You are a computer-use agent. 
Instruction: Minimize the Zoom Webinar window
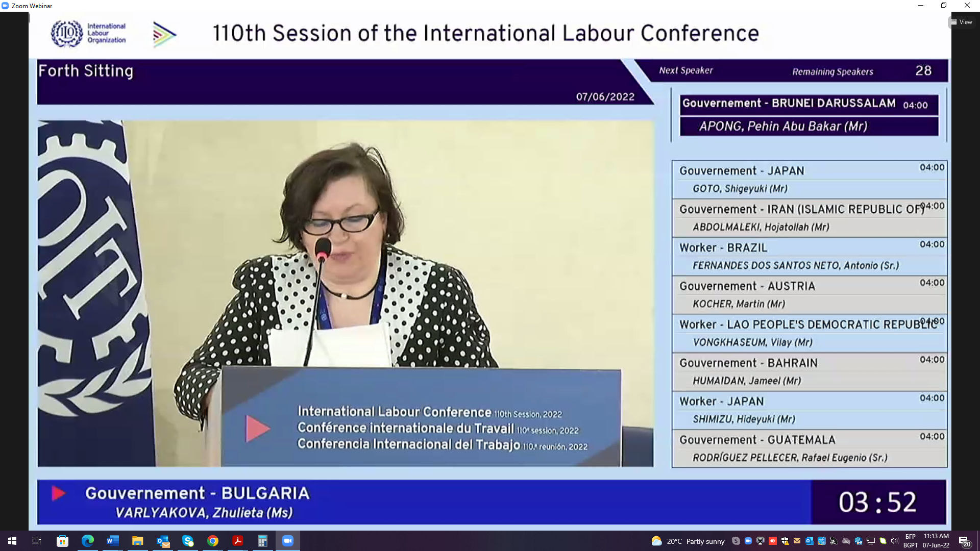(921, 6)
